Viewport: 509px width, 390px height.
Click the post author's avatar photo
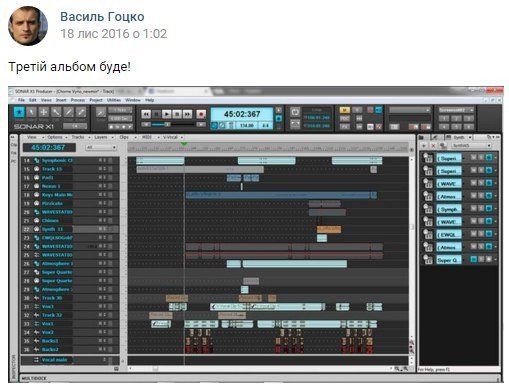click(28, 26)
